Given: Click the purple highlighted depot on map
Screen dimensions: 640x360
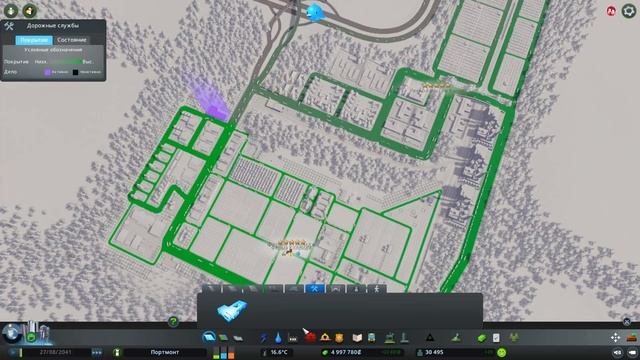Looking at the screenshot, I should tap(217, 111).
